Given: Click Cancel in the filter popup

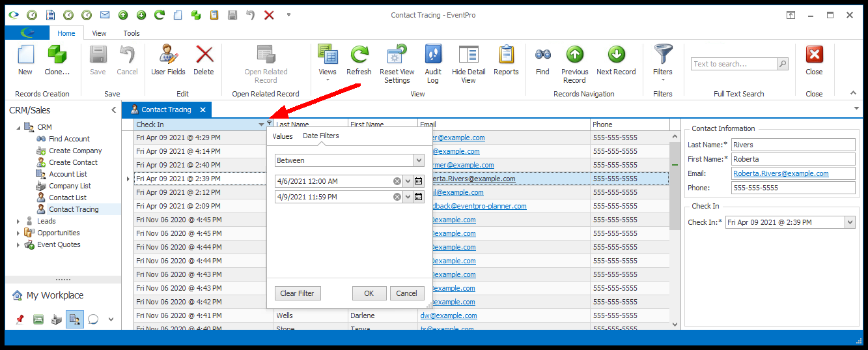Looking at the screenshot, I should click(x=407, y=293).
